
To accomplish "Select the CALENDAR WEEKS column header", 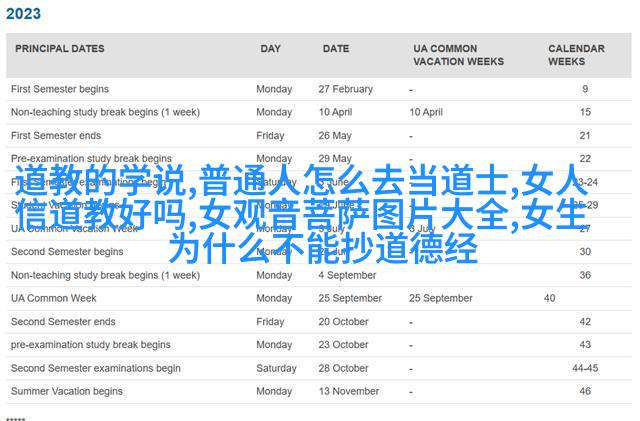I will [x=576, y=55].
